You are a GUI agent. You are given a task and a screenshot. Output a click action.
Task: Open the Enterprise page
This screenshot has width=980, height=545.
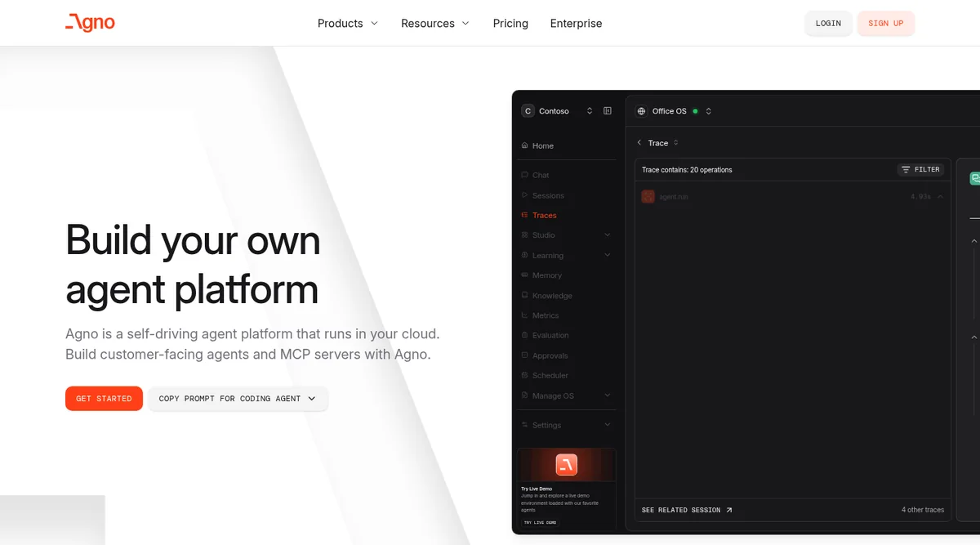576,23
